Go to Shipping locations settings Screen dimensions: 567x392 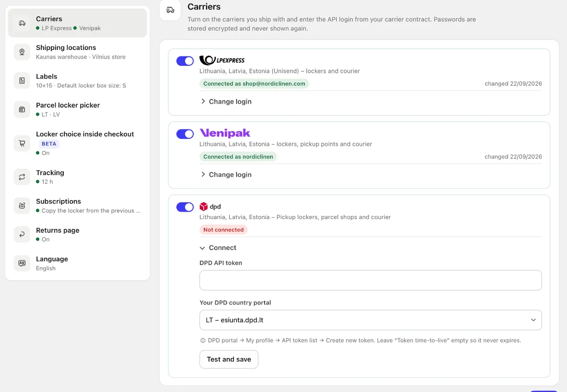tap(78, 52)
